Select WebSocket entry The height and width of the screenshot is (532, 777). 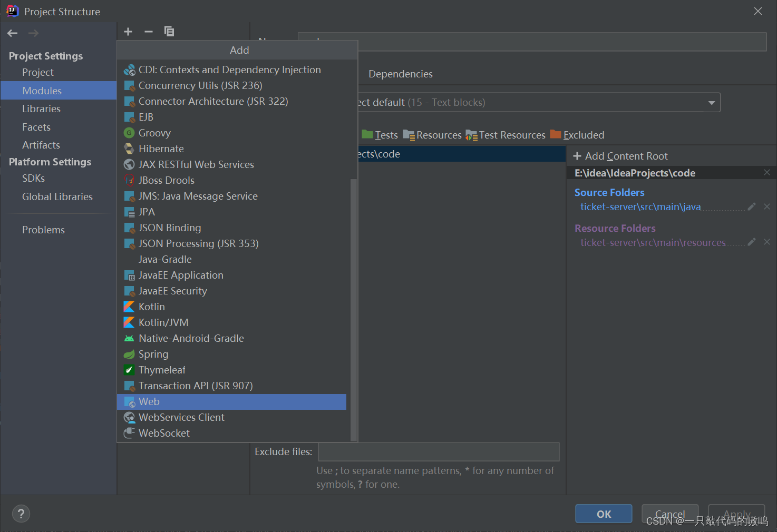(x=231, y=433)
